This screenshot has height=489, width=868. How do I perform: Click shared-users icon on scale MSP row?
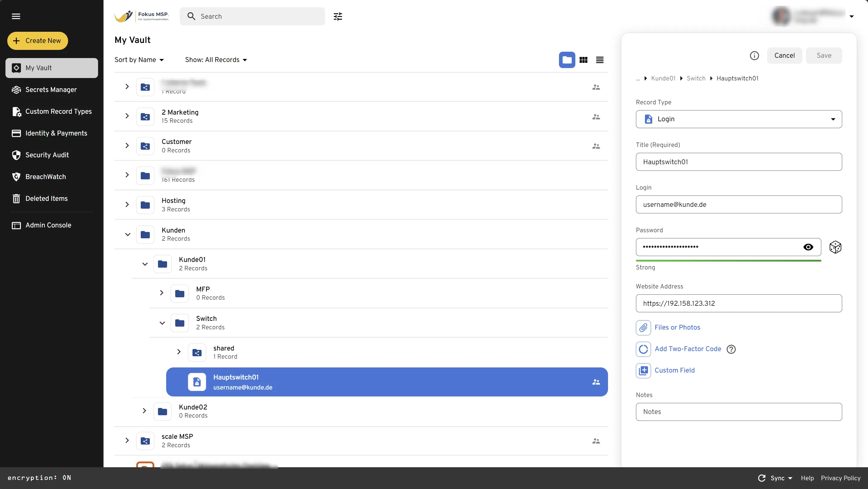tap(596, 441)
